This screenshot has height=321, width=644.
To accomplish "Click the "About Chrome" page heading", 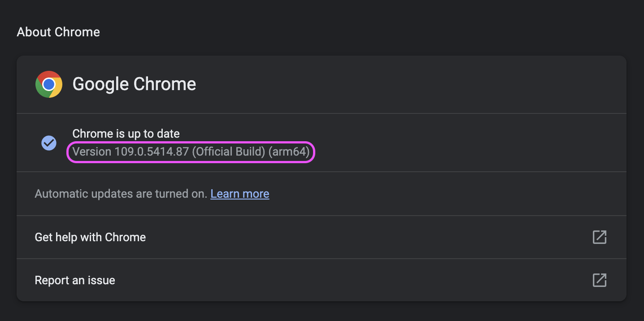I will 58,32.
